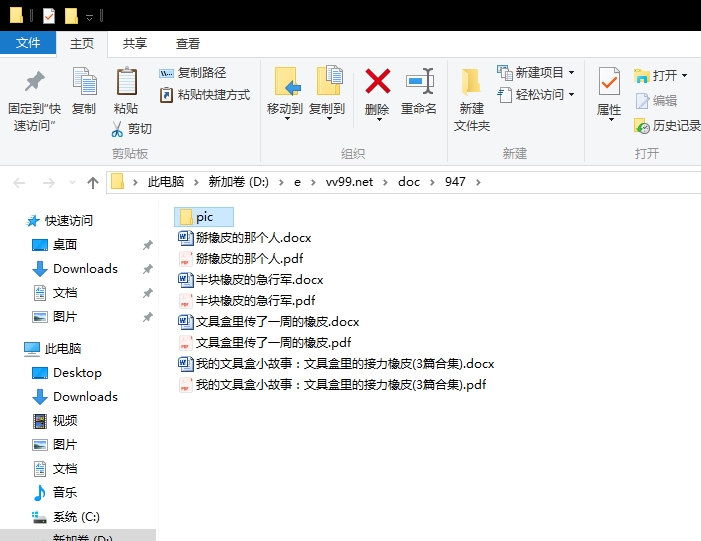Select 半块橡皮的急行军.docx file
The height and width of the screenshot is (541, 701).
[x=250, y=279]
